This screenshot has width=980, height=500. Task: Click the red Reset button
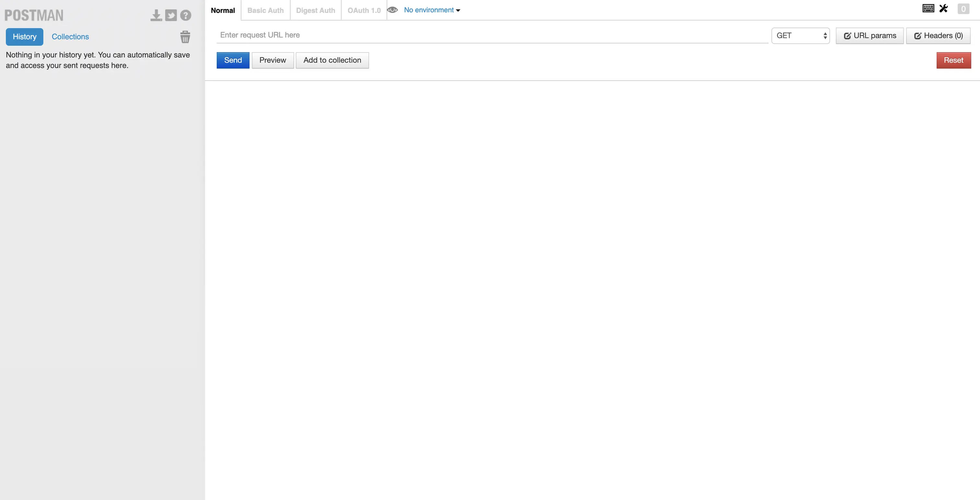click(953, 60)
